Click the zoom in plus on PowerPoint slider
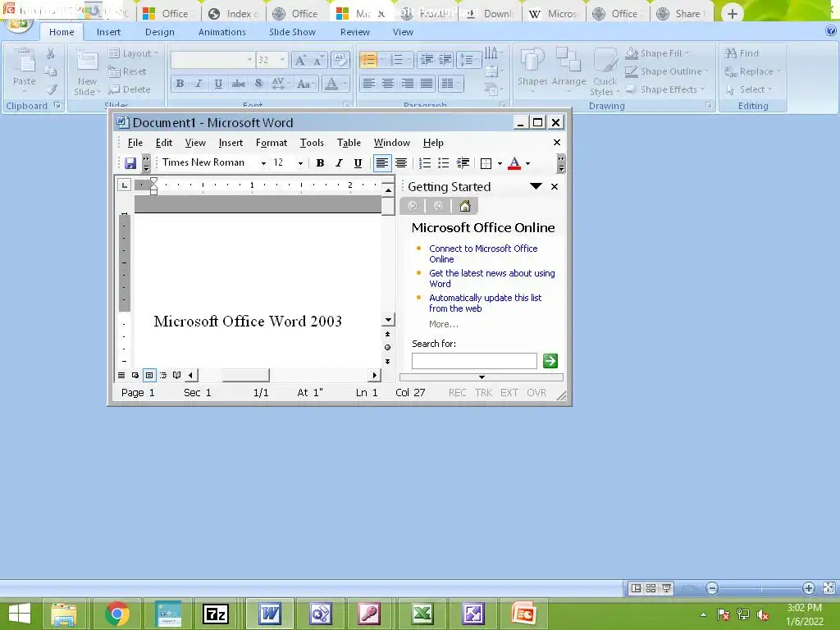The width and height of the screenshot is (840, 630). point(808,588)
